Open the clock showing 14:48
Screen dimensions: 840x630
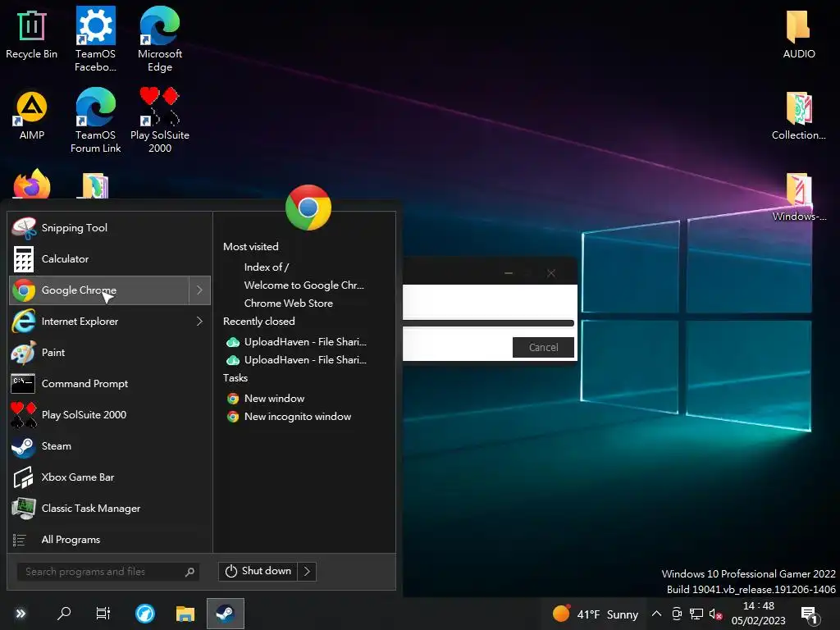click(758, 614)
